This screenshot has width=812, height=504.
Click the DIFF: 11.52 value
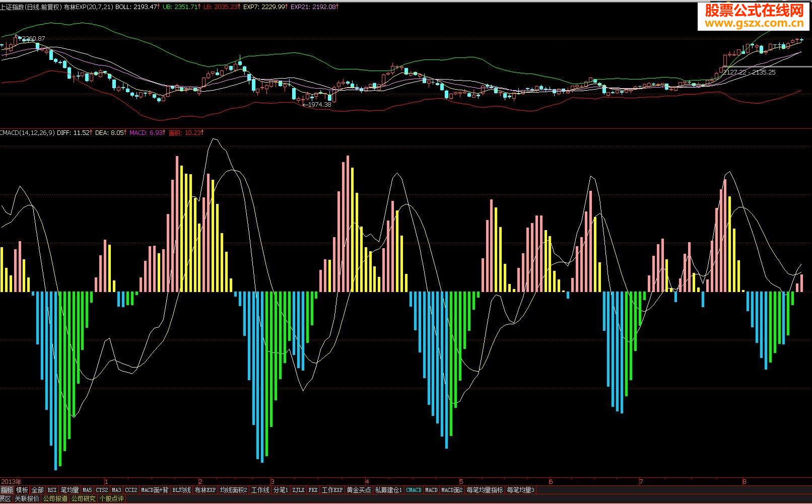tap(75, 133)
